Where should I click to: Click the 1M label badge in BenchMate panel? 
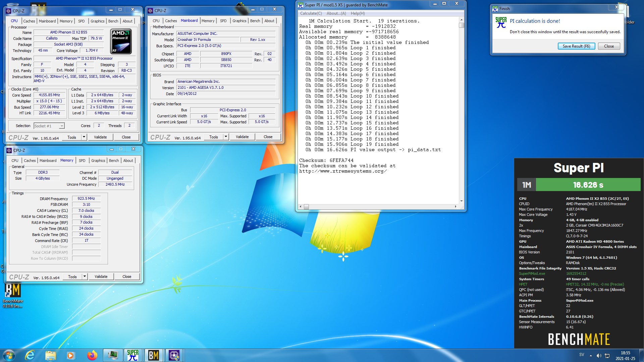coord(526,185)
